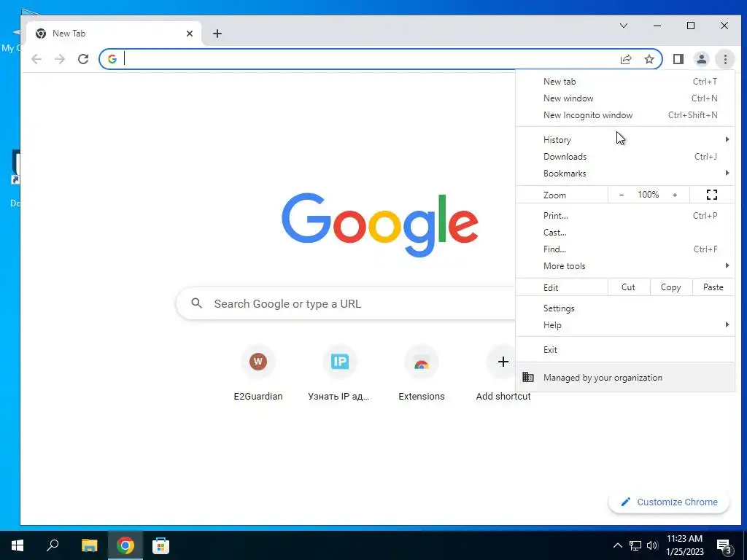Click Paste in the Edit row
Viewport: 747px width, 560px height.
click(x=713, y=287)
